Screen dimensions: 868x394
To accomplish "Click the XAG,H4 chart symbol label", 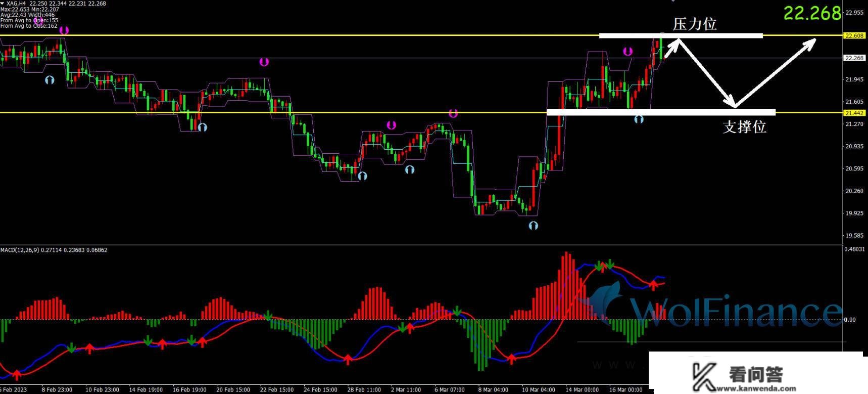I will (x=15, y=4).
